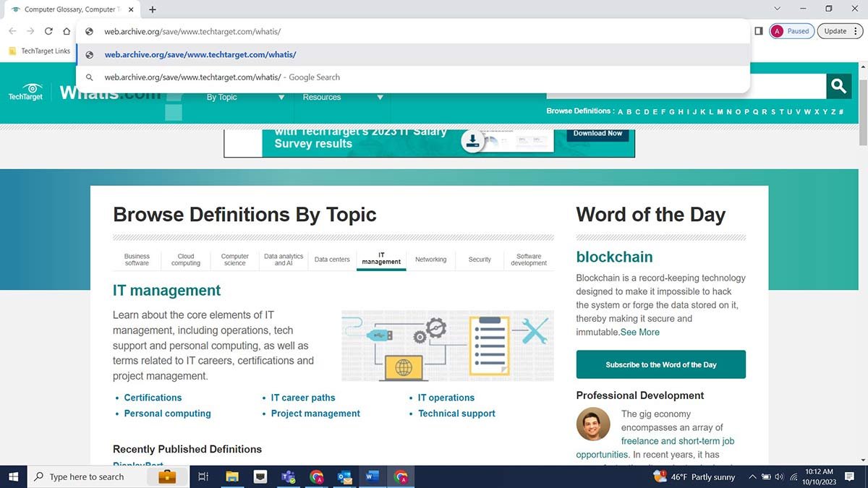This screenshot has height=488, width=868.
Task: Click the site search magnifier button
Action: [838, 86]
